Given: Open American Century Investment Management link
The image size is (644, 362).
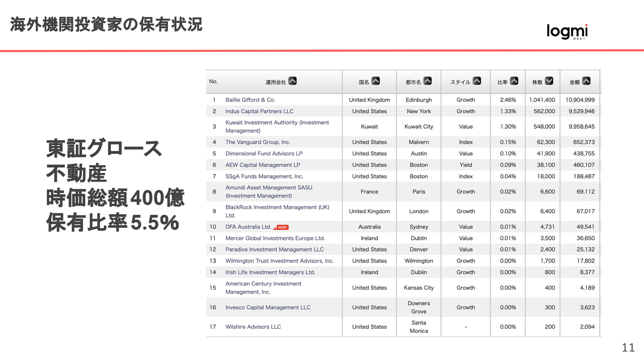Looking at the screenshot, I should (263, 288).
